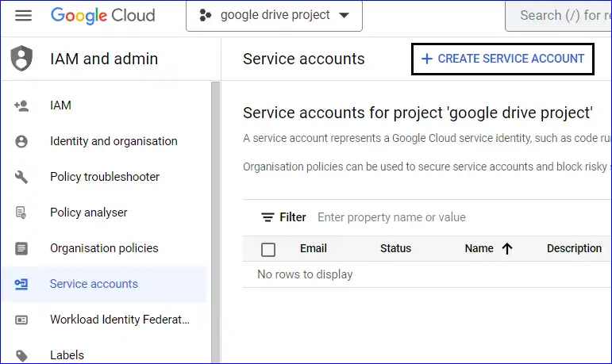Open Organisation policies
This screenshot has width=612, height=364.
pos(104,248)
